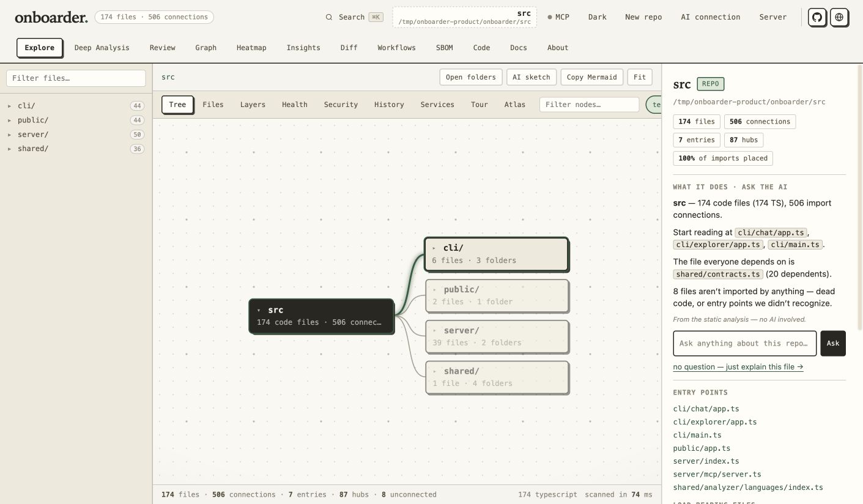This screenshot has width=863, height=504.
Task: Click the 7 entries badge
Action: pos(697,140)
